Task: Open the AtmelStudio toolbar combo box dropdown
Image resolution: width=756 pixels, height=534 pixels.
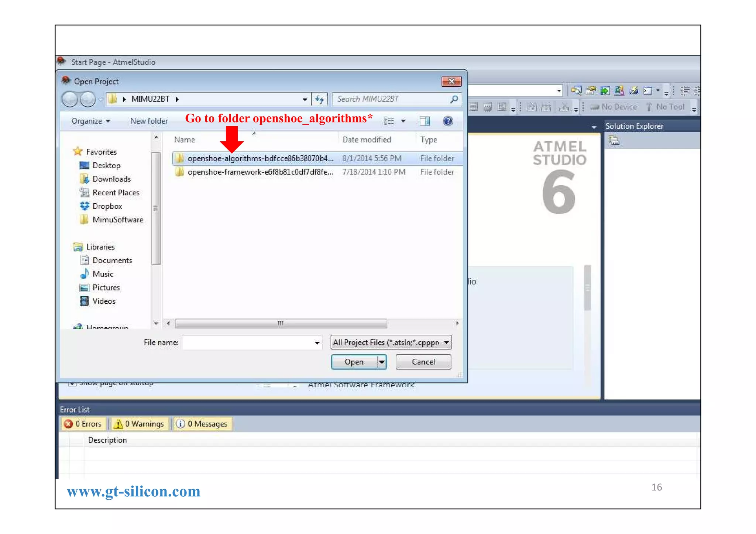Action: [559, 91]
